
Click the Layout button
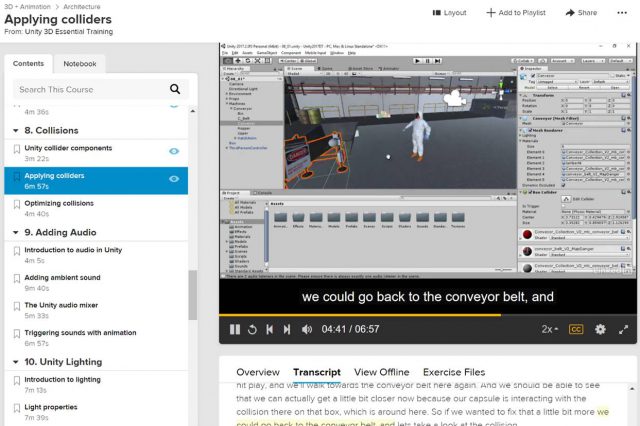pos(449,13)
